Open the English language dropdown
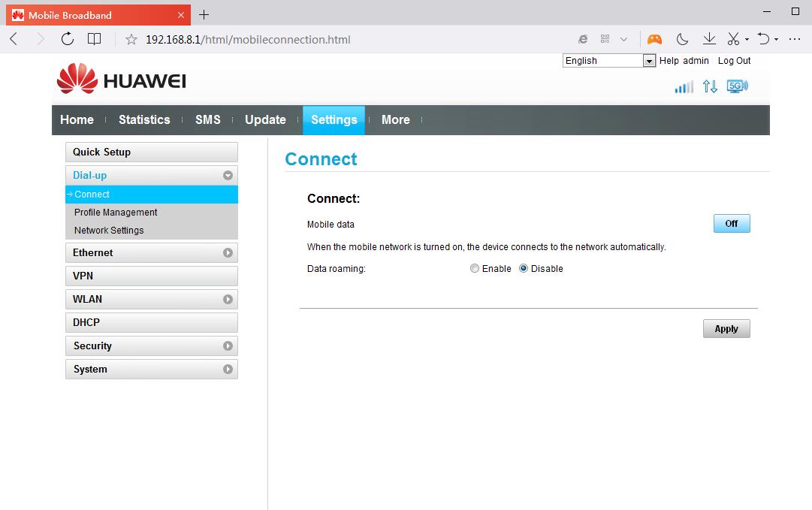This screenshot has height=510, width=812. [609, 61]
